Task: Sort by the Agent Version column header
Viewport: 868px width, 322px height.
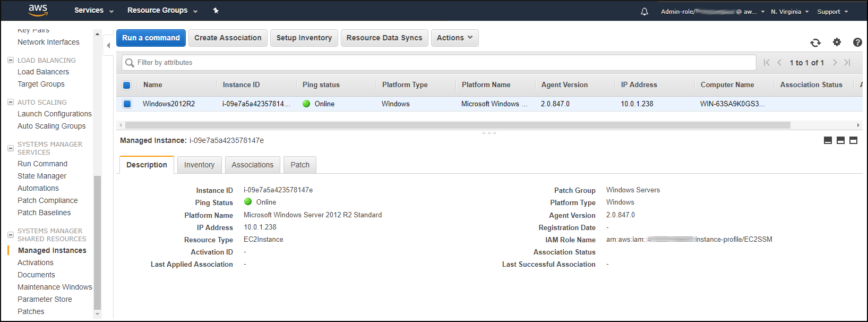Action: 564,85
